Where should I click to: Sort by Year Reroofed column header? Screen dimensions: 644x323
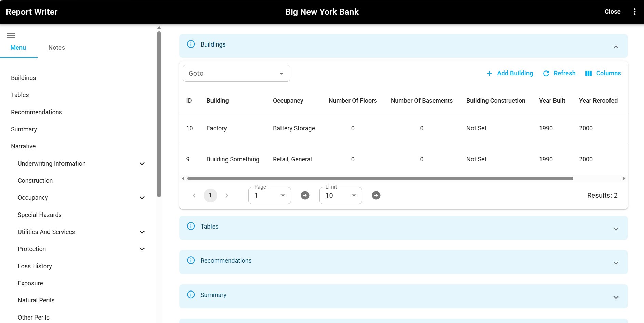coord(598,101)
